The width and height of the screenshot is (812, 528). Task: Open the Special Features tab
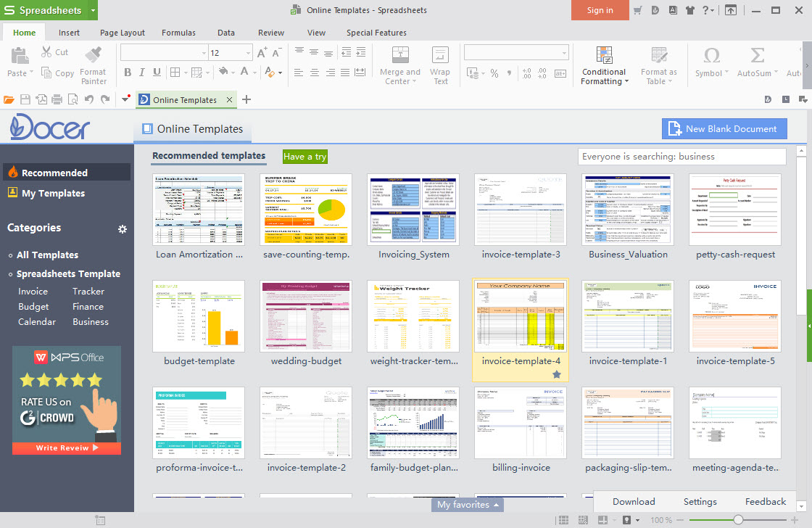pos(376,33)
